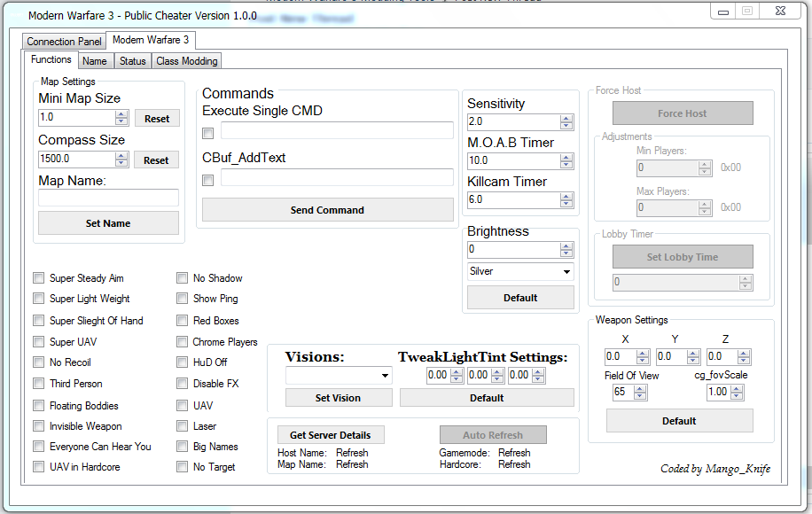Increase the first TweakLightTint value

pyautogui.click(x=457, y=372)
